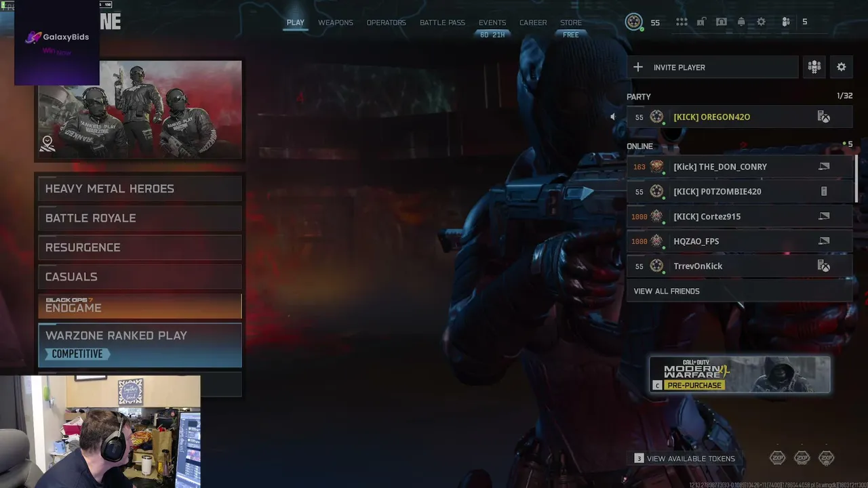Click the ribbon badge icon on the ranked banner
Viewport: 868px width, 488px height.
coord(47,143)
